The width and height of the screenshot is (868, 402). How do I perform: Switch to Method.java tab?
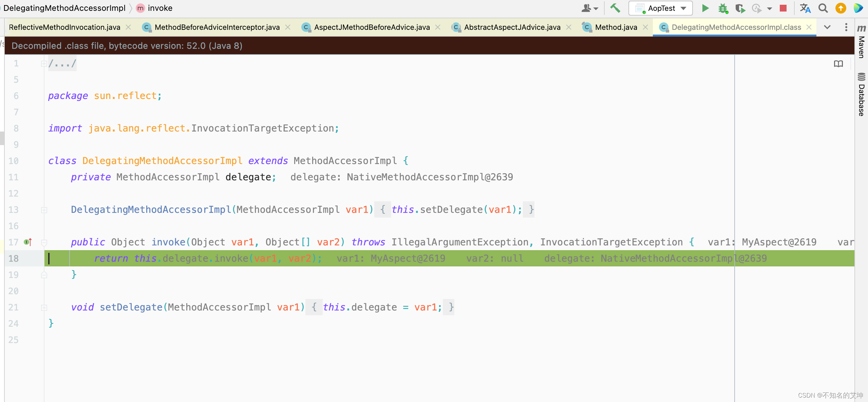(x=616, y=27)
